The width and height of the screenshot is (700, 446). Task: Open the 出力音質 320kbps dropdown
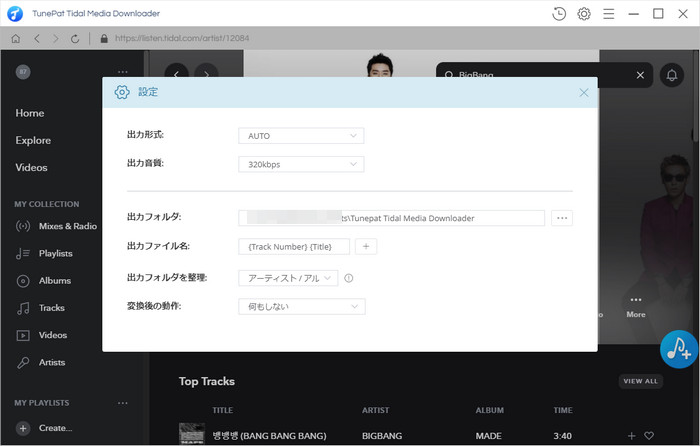tap(301, 164)
